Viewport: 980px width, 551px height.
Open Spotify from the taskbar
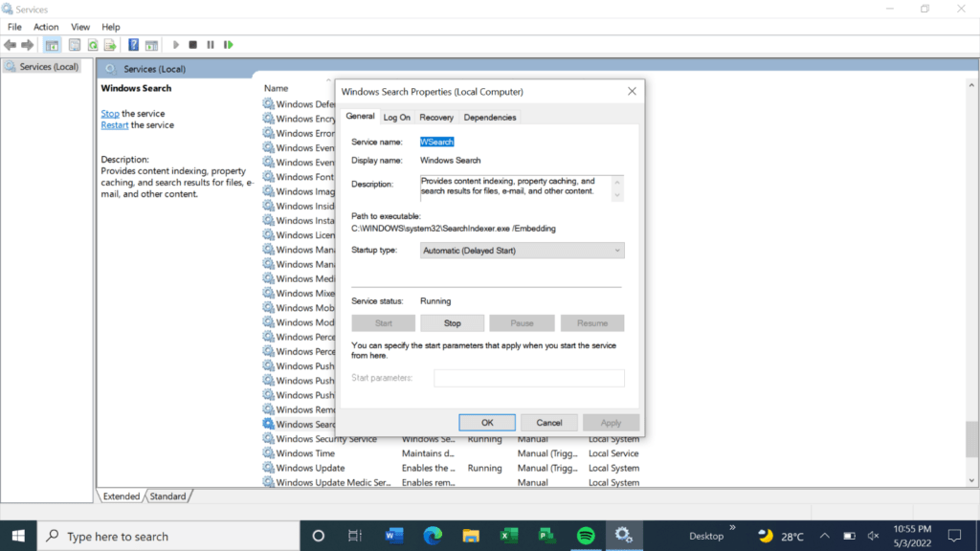[x=586, y=536]
